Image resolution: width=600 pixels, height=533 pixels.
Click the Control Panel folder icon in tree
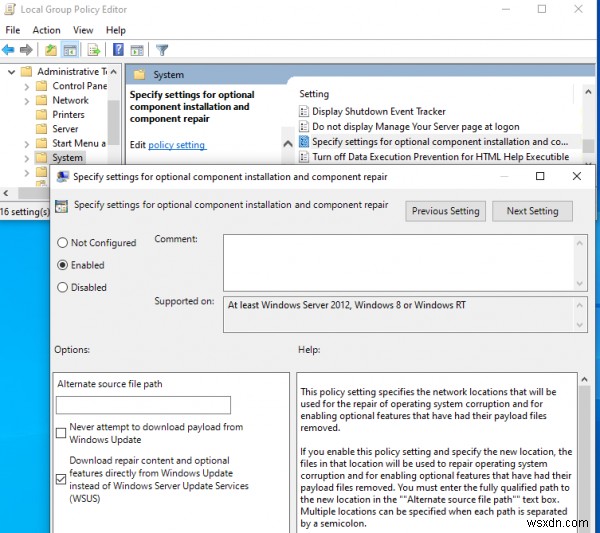coord(41,86)
